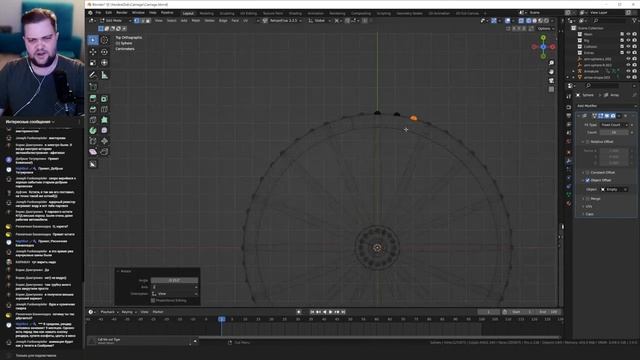Open the viewport Options dropdown
640x360 pixels.
(x=546, y=29)
